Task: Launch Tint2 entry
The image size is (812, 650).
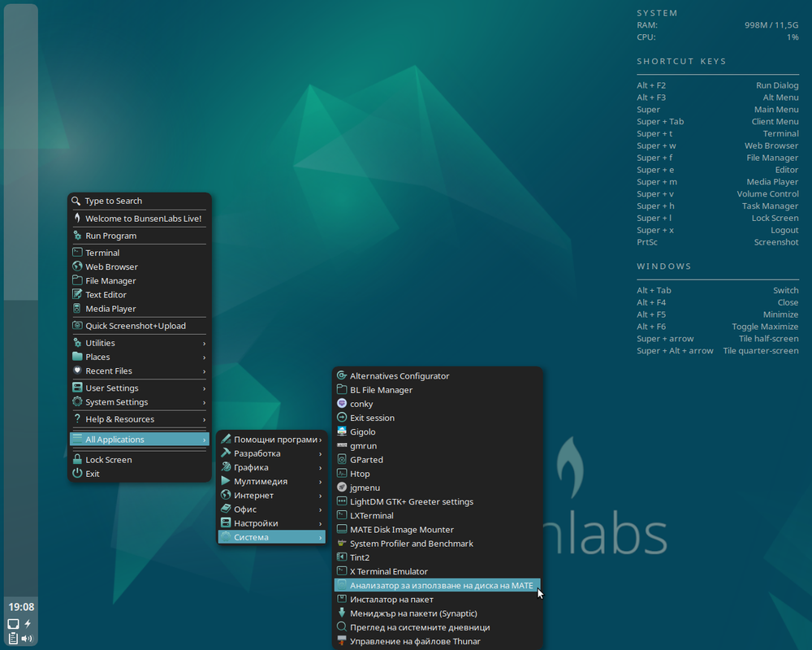Action: click(438, 557)
